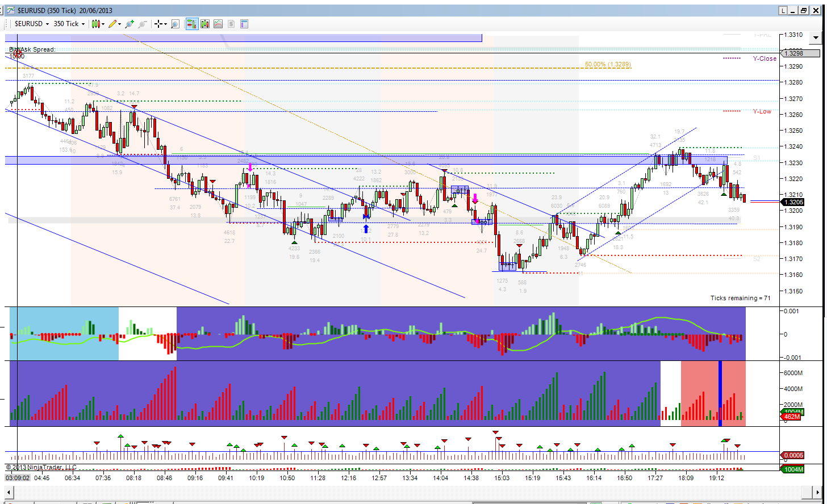827x504 pixels.
Task: Select the Y-Close level label
Action: click(765, 58)
